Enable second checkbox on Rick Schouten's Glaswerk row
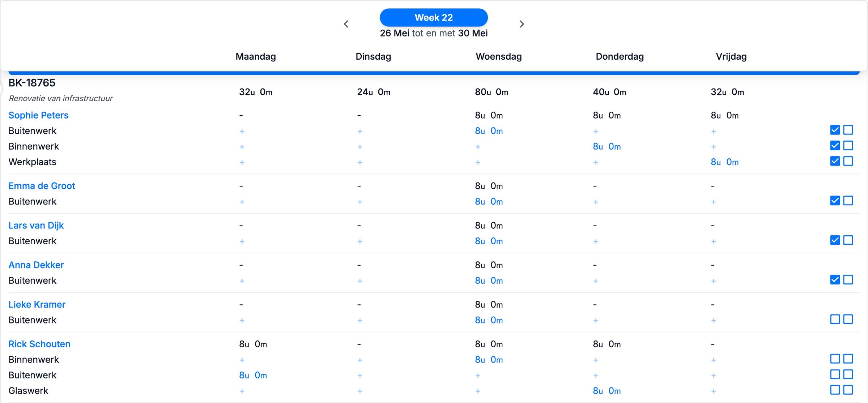 (848, 390)
